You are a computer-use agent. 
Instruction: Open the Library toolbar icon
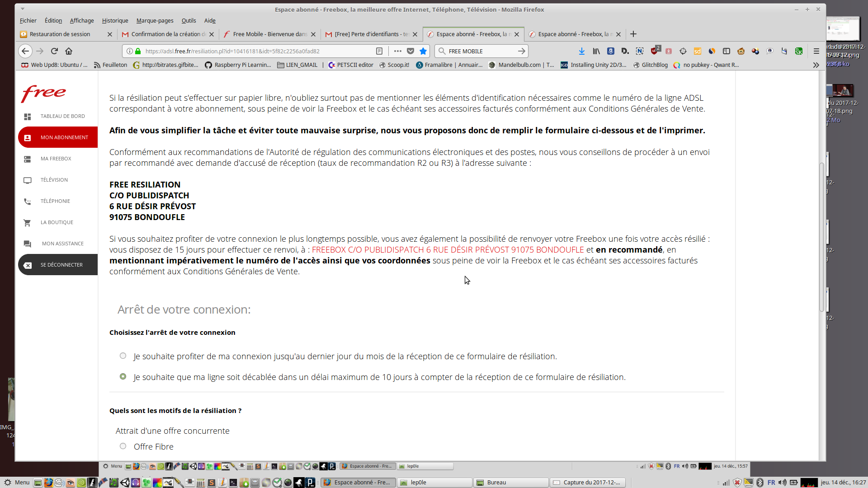click(x=596, y=51)
